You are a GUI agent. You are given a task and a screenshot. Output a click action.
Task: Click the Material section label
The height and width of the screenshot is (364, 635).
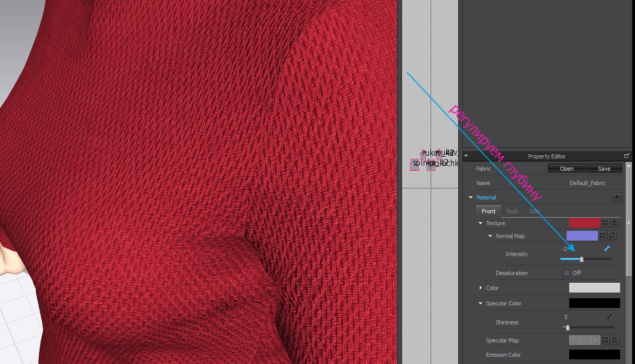486,197
